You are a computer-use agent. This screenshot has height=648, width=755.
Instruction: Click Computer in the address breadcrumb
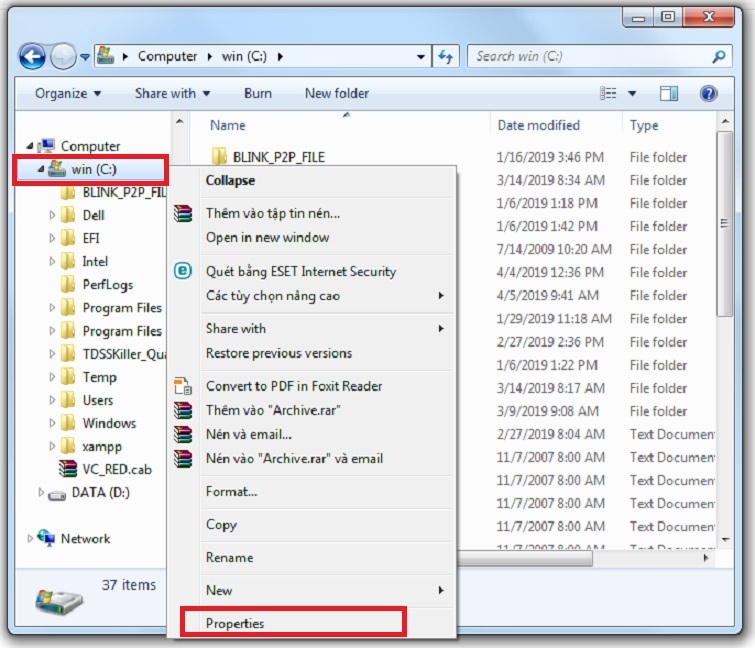[167, 56]
